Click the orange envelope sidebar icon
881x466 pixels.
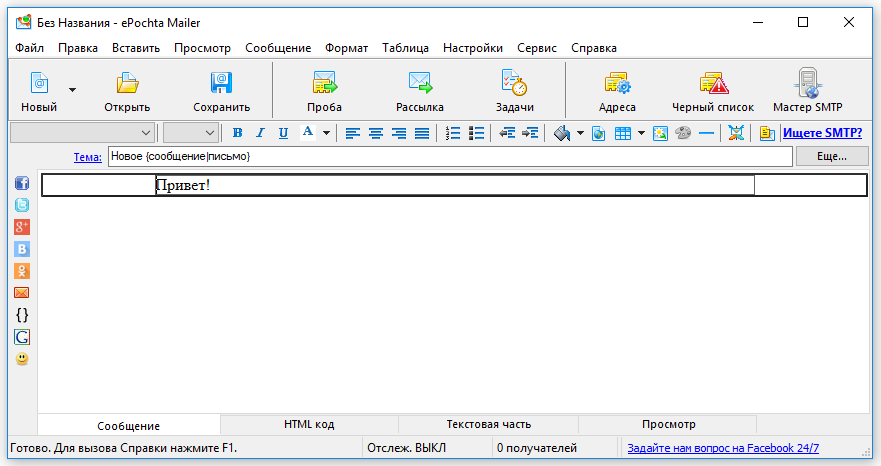coord(22,293)
